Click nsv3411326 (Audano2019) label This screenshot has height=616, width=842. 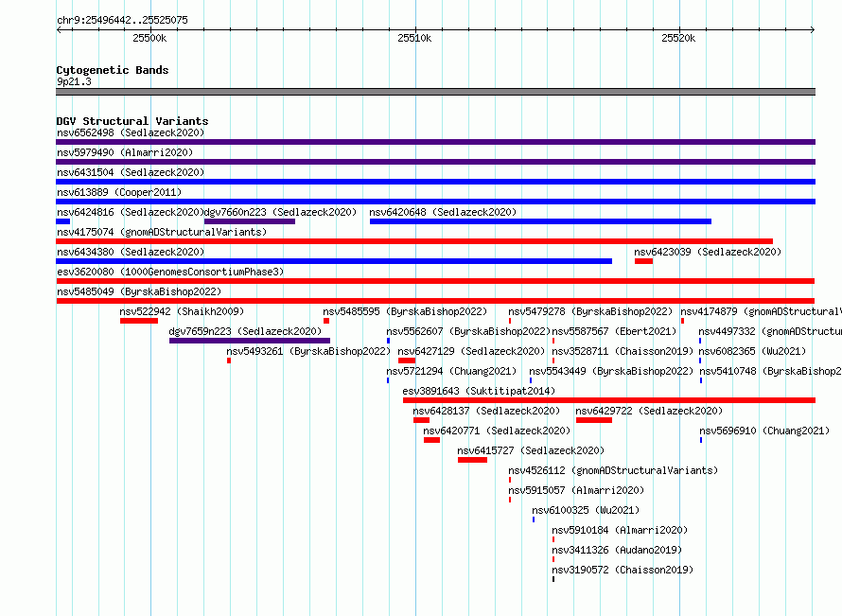pyautogui.click(x=617, y=550)
